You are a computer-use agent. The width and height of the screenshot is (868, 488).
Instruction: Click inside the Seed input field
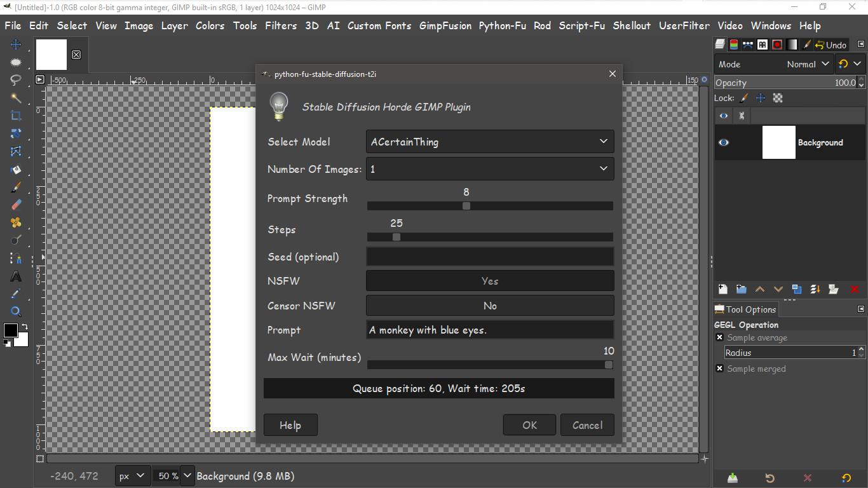coord(489,257)
